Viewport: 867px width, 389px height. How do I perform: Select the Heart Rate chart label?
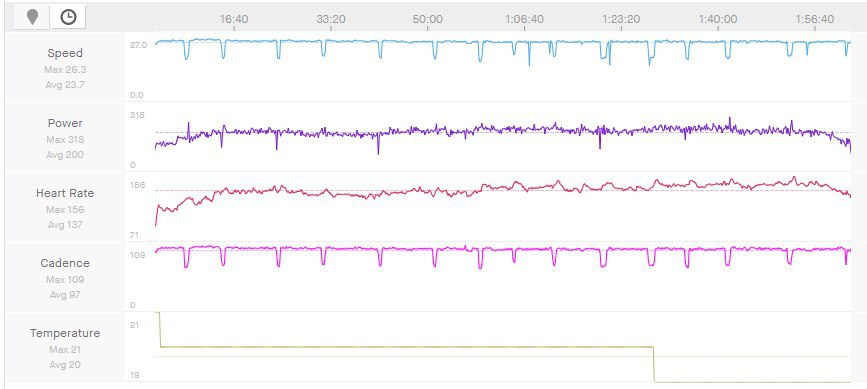tap(65, 193)
